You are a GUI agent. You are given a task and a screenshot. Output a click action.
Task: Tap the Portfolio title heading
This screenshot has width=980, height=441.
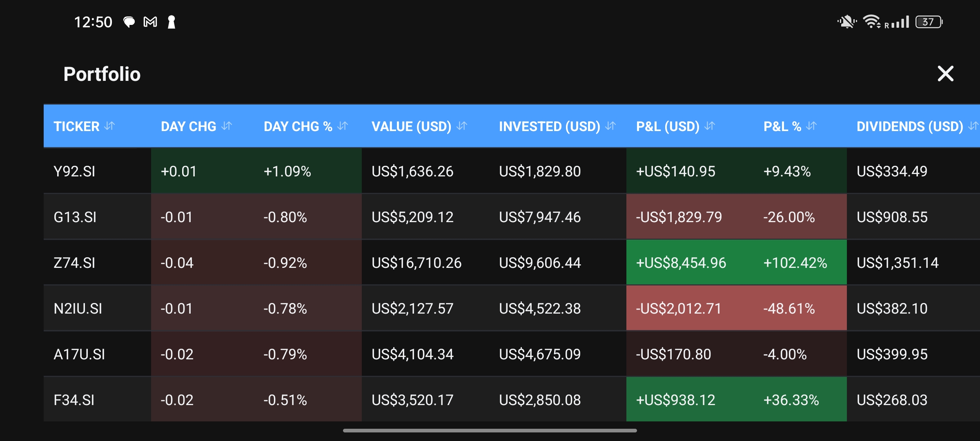coord(102,74)
